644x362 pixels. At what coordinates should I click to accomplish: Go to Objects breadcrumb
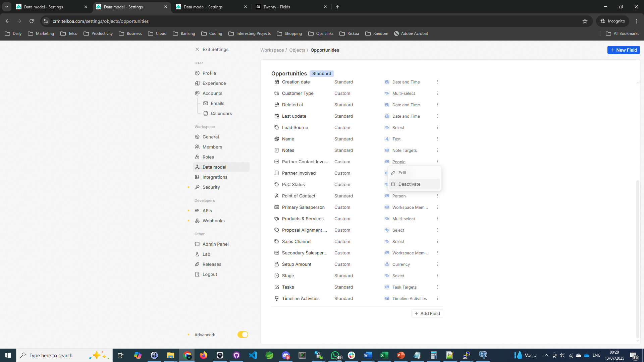pyautogui.click(x=297, y=50)
